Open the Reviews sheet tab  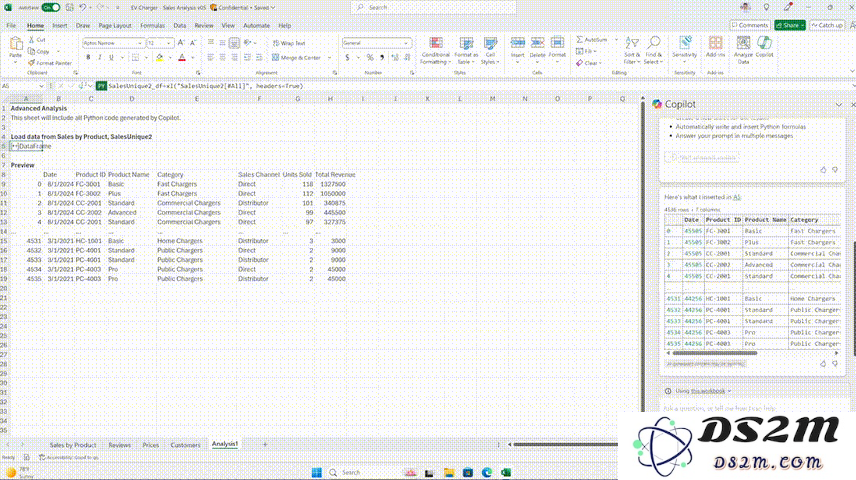tap(119, 445)
